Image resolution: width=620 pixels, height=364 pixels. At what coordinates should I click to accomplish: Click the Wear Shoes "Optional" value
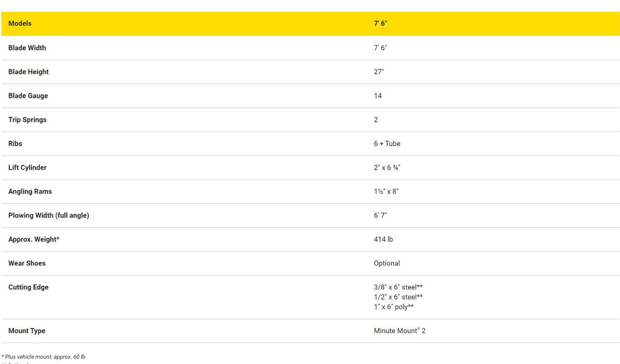pos(387,263)
